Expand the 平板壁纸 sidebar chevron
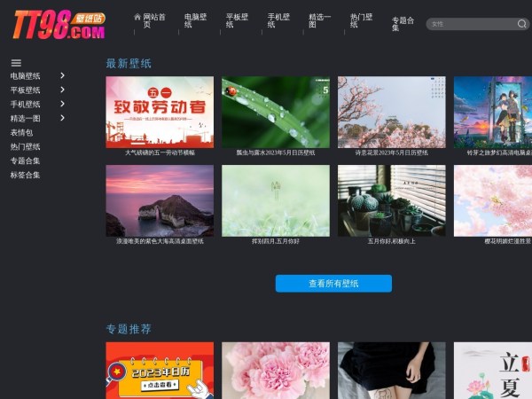Screen dimensions: 532x399 pos(62,90)
